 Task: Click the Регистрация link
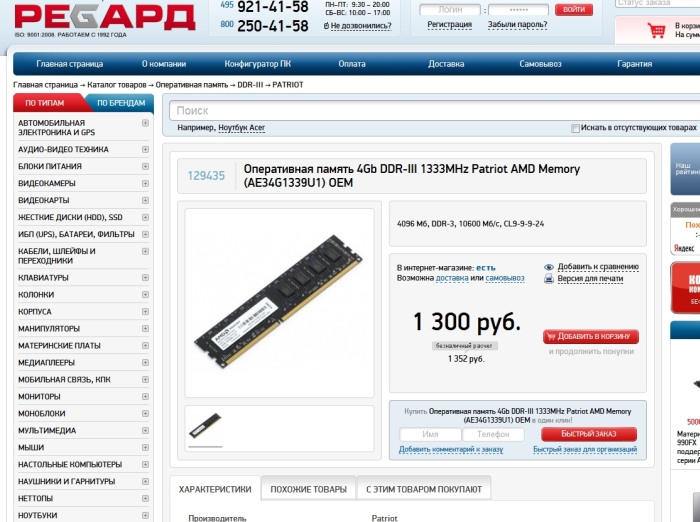click(450, 25)
